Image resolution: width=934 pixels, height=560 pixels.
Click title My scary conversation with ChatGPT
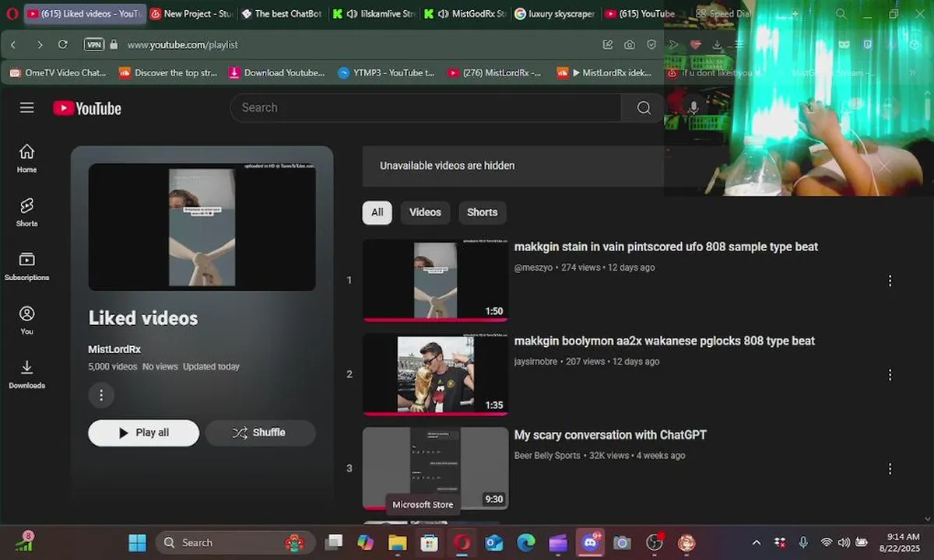click(x=610, y=436)
